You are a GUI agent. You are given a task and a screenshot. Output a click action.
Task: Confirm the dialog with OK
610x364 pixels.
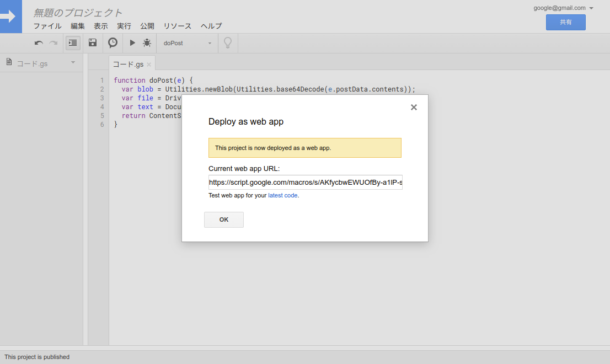point(224,220)
